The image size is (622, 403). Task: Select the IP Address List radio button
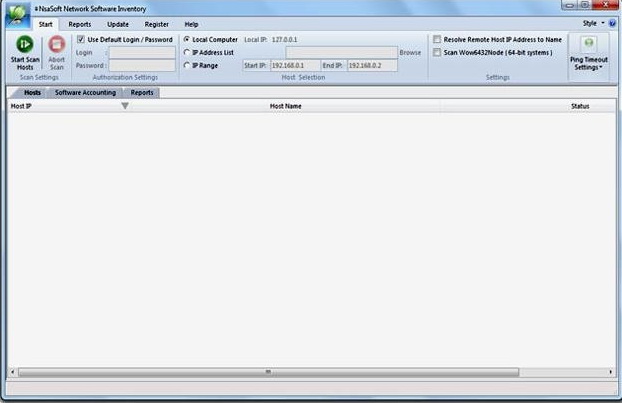[x=187, y=52]
